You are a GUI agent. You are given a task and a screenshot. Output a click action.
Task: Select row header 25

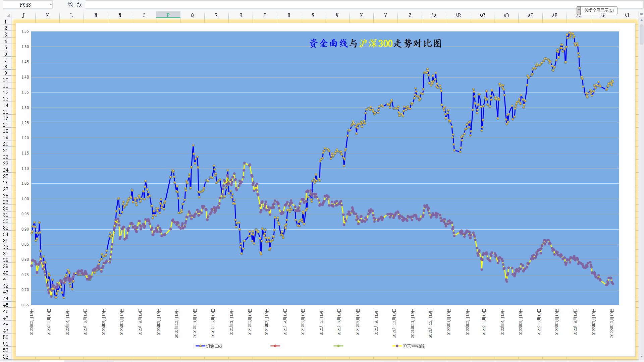(6, 176)
